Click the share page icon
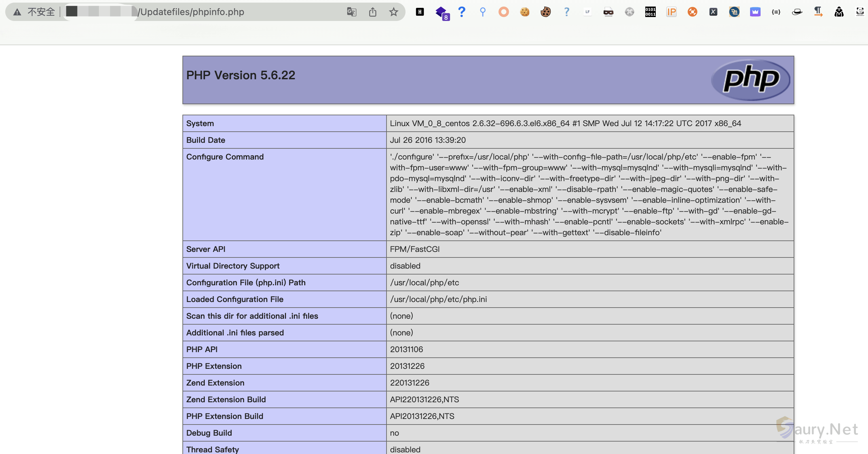Screen dimensions: 868x454 (x=372, y=12)
